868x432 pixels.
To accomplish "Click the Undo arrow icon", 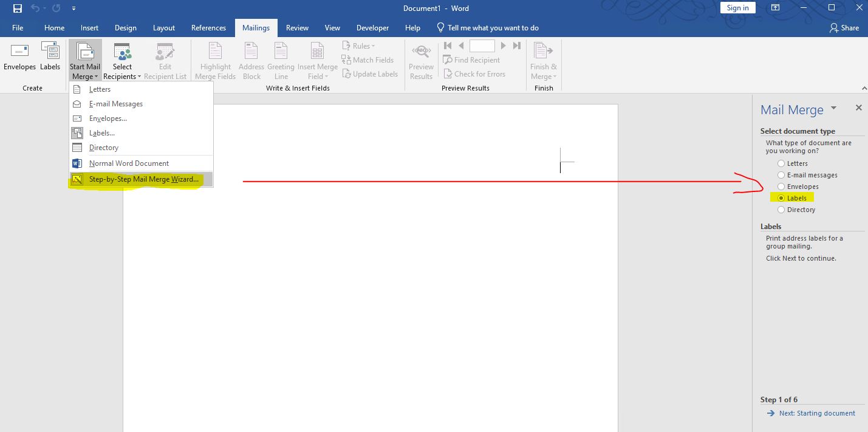I will [35, 9].
